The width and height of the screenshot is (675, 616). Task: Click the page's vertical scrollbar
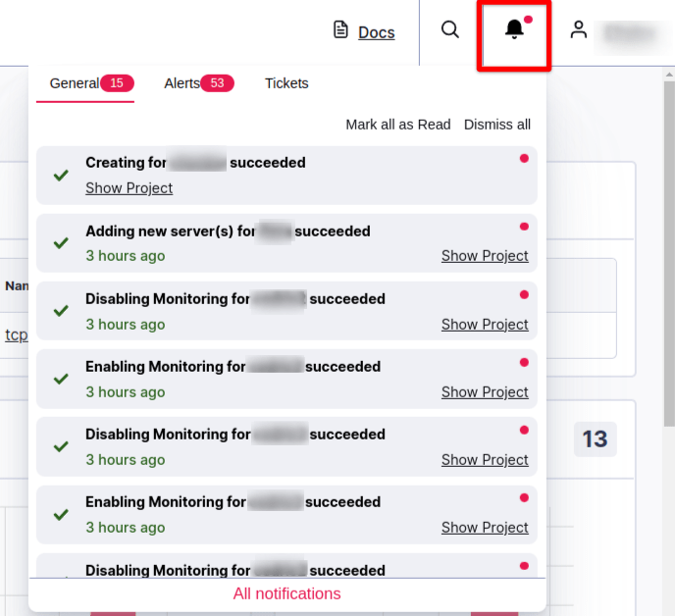click(x=669, y=245)
